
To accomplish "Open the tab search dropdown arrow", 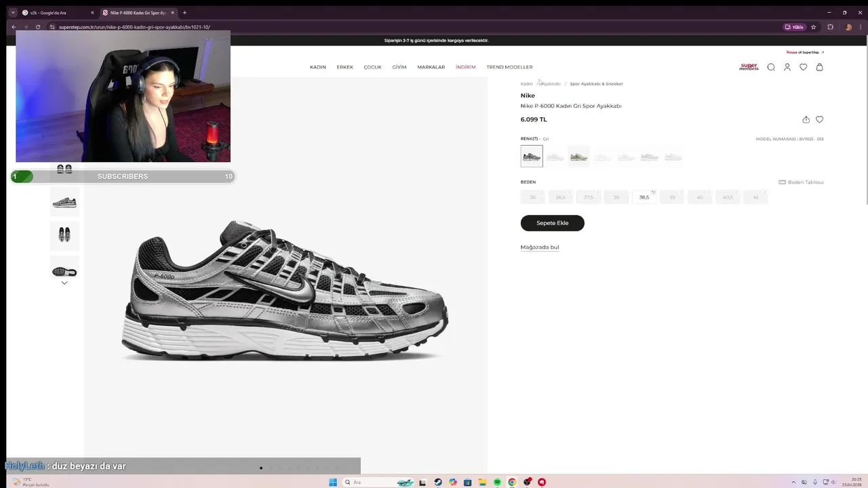I will click(x=13, y=12).
